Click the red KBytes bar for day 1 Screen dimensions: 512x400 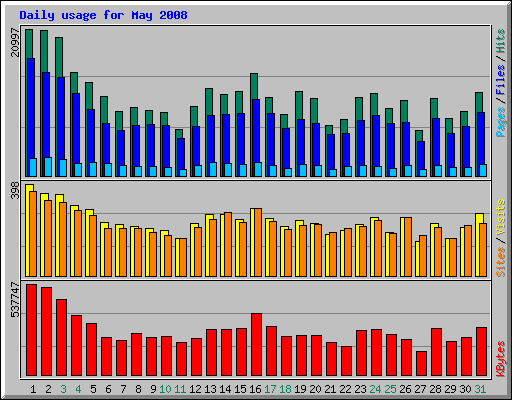pos(31,330)
